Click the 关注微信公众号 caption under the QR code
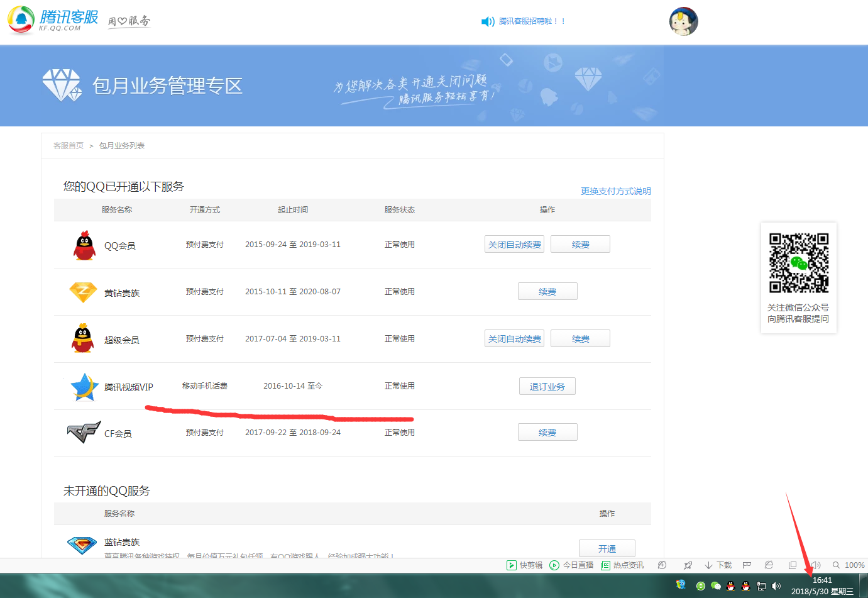This screenshot has height=598, width=868. pyautogui.click(x=798, y=307)
